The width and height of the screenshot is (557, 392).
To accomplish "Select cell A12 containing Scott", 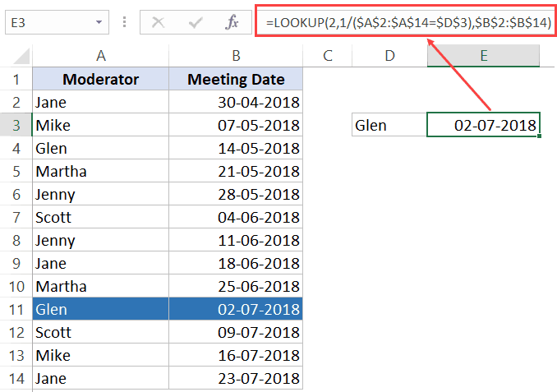I will point(100,332).
